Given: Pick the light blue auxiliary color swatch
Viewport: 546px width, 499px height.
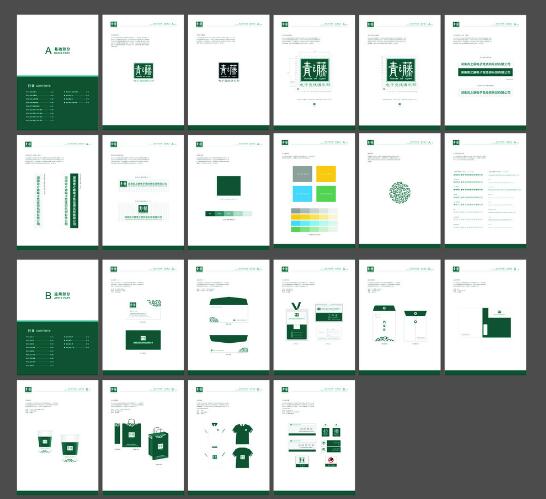Looking at the screenshot, I should [x=302, y=194].
